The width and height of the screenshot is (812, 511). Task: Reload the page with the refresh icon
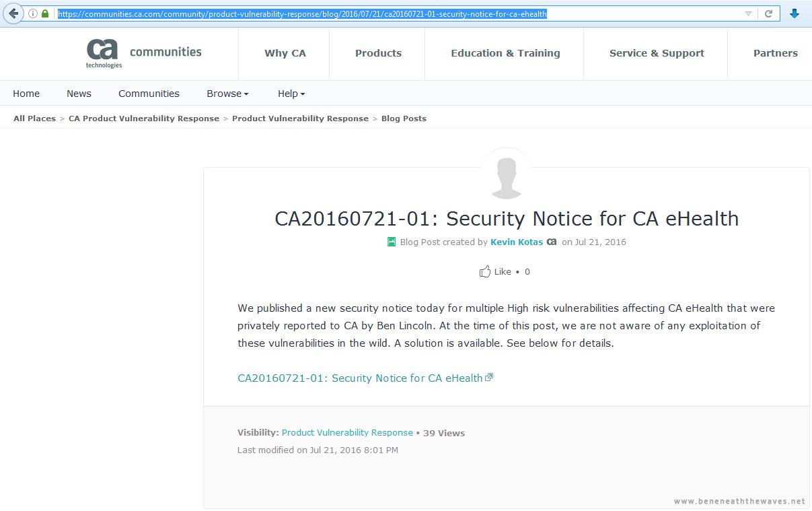pyautogui.click(x=768, y=13)
